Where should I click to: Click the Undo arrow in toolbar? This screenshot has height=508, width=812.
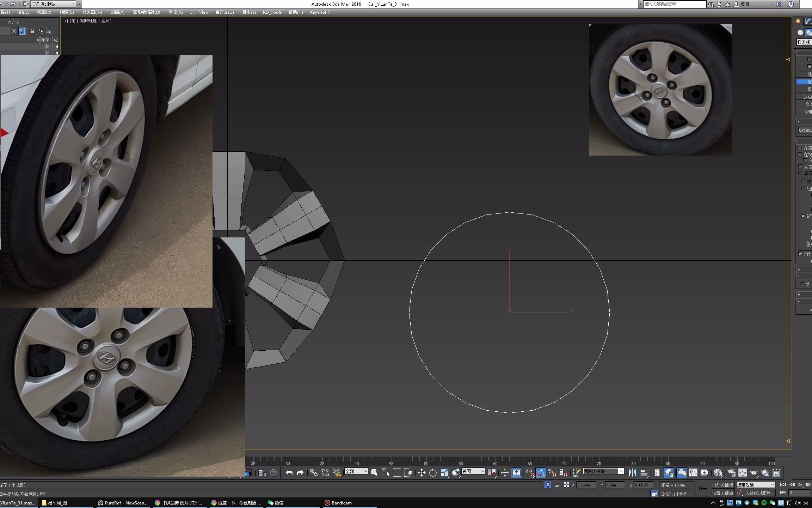click(289, 473)
